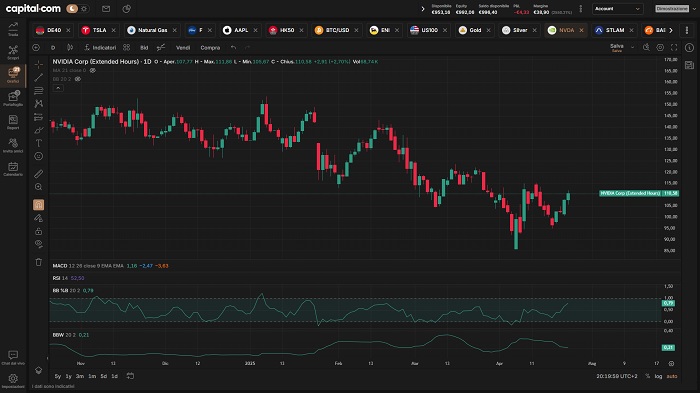The width and height of the screenshot is (700, 393).
Task: Collapse the indicator legend chevron
Action: [58, 88]
